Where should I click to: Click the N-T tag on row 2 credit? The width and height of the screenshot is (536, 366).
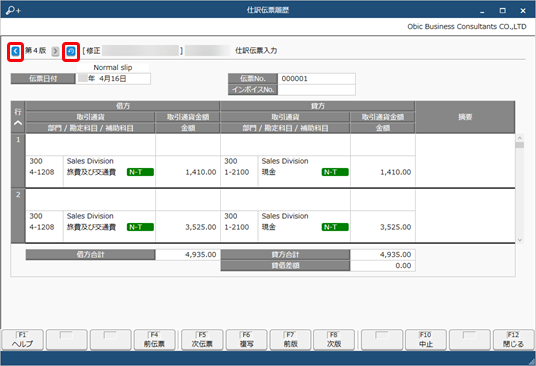pos(335,227)
